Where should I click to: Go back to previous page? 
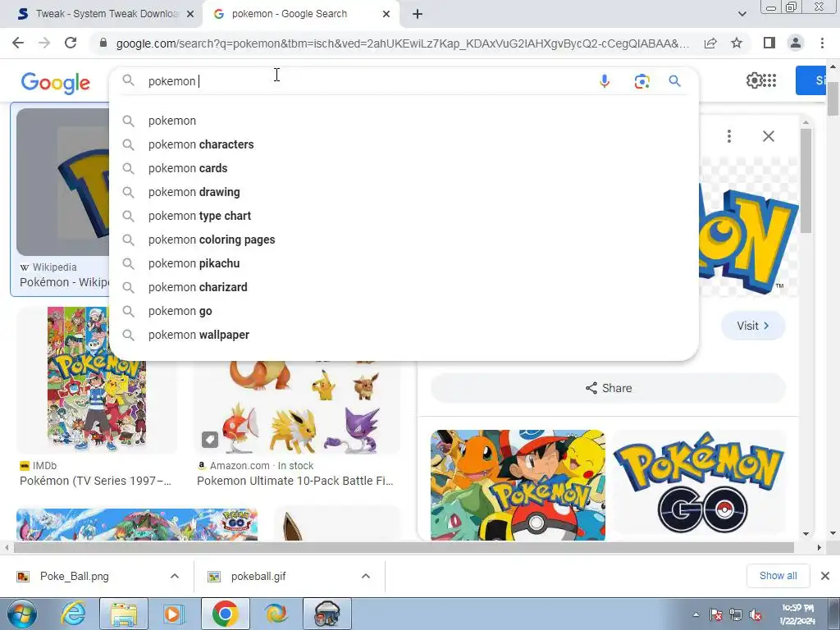[18, 43]
